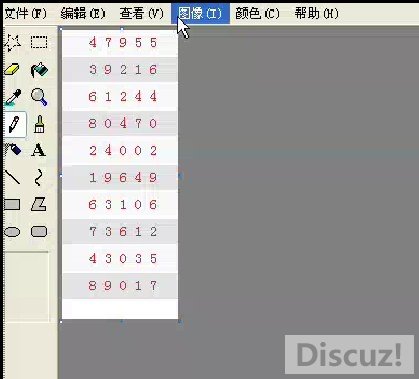Click the number row 8 0 4 7 0
419x379 pixels.
coord(120,124)
